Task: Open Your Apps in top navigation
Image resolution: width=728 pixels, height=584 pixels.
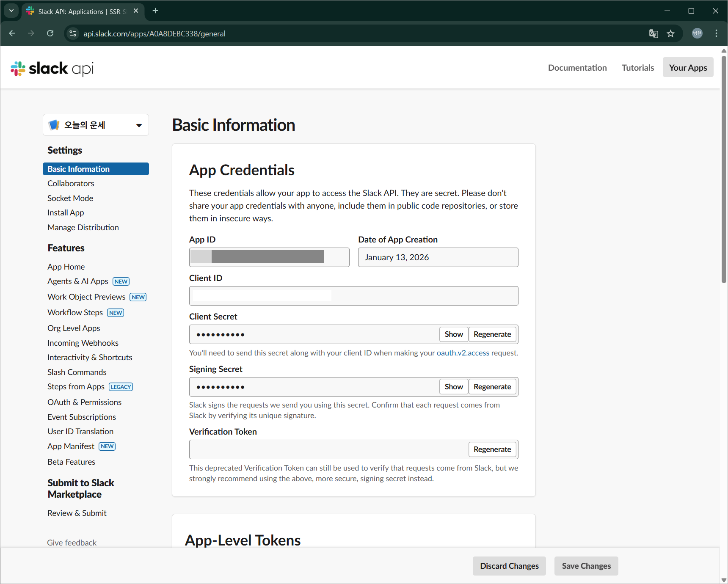Action: click(688, 68)
